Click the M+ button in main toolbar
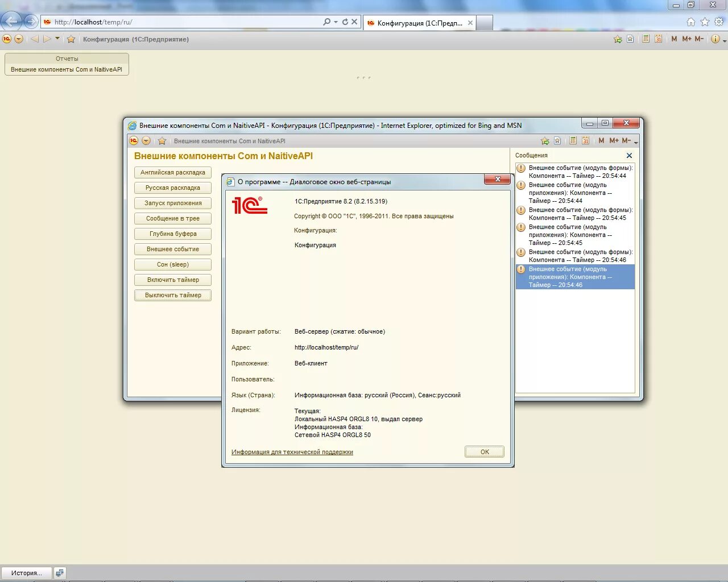The width and height of the screenshot is (728, 582). [686, 39]
